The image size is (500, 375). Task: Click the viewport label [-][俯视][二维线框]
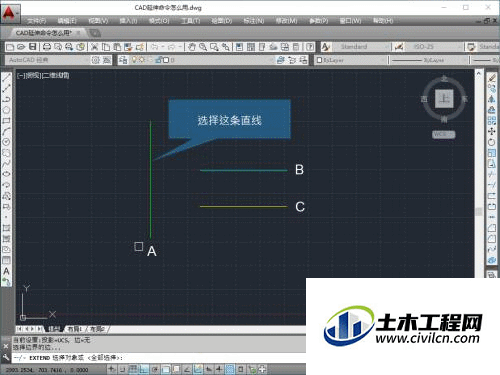43,75
